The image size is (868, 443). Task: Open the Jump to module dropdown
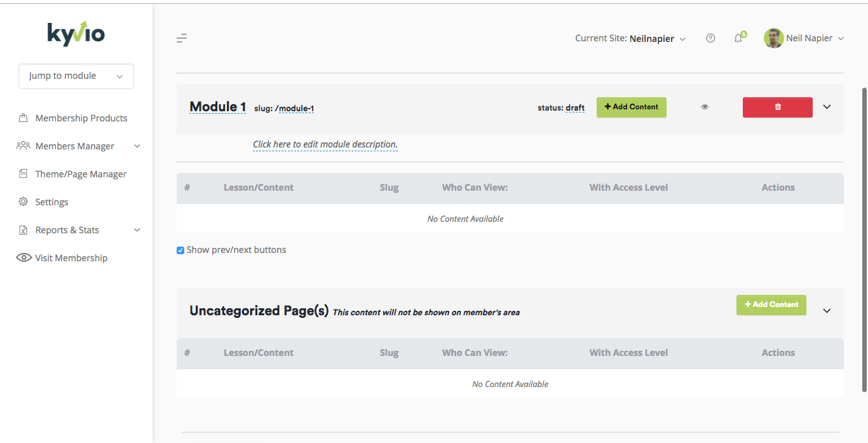pos(76,76)
